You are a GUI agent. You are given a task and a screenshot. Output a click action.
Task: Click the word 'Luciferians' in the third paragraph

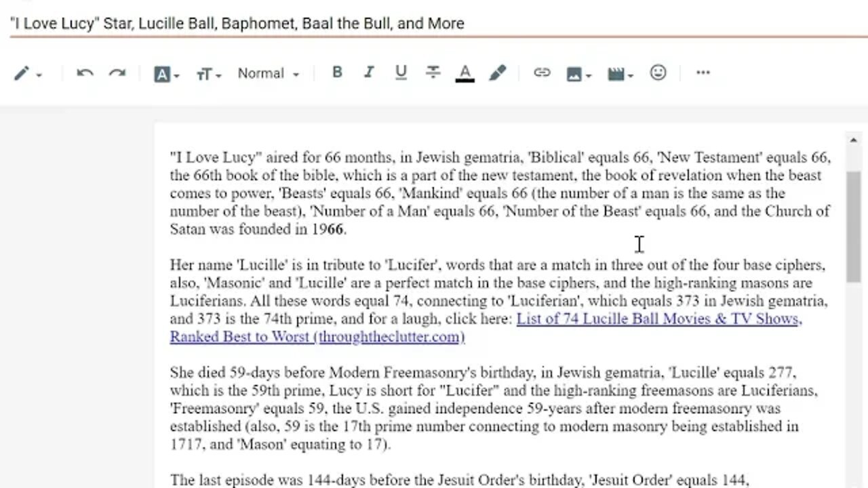(x=779, y=390)
